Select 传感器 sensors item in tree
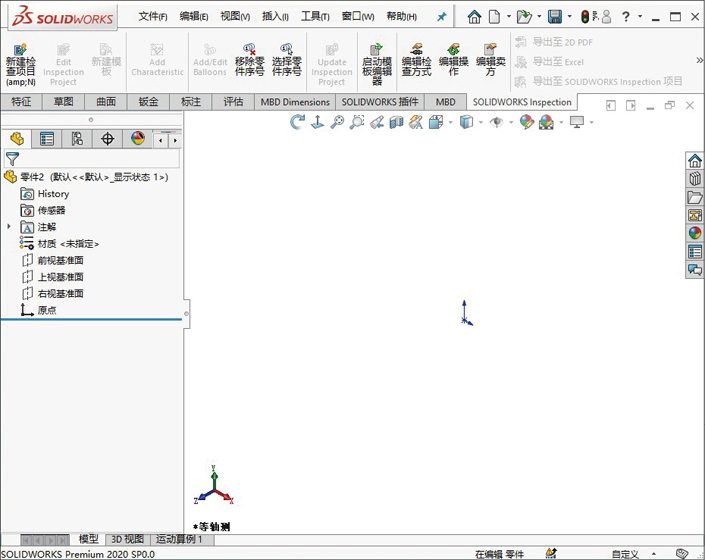The height and width of the screenshot is (560, 705). 43,210
